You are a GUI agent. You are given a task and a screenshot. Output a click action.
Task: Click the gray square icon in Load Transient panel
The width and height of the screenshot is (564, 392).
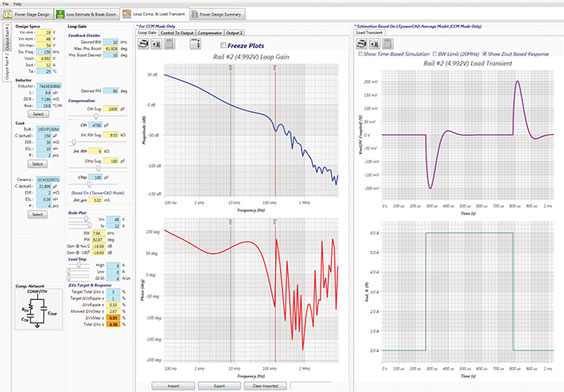(x=387, y=44)
